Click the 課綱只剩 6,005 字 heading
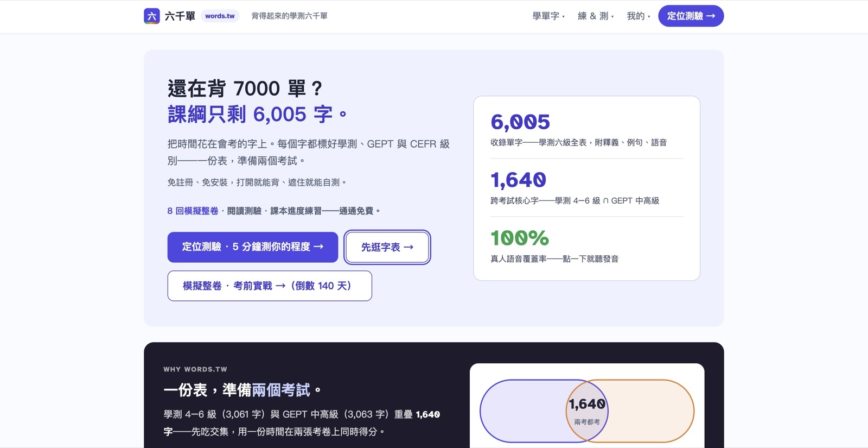The width and height of the screenshot is (868, 448). (258, 114)
